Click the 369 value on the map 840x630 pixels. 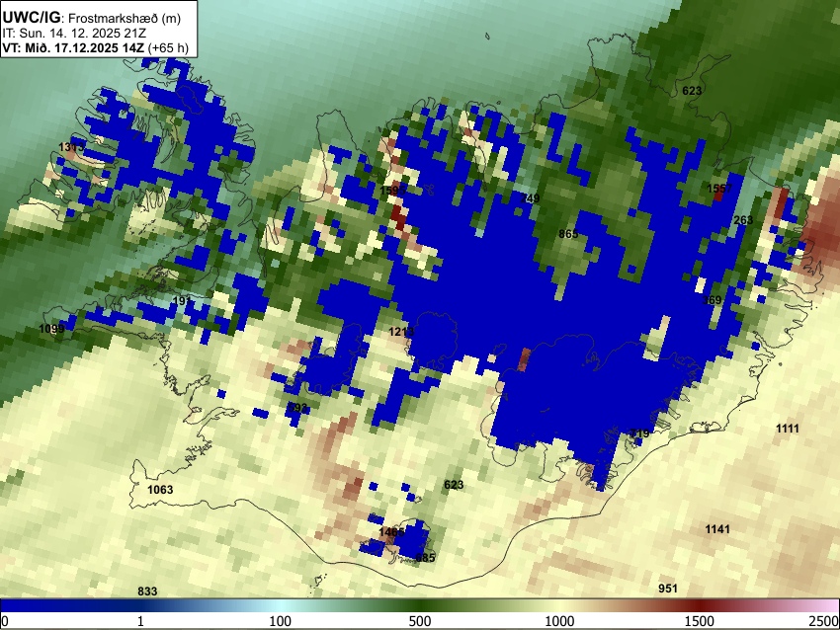712,300
